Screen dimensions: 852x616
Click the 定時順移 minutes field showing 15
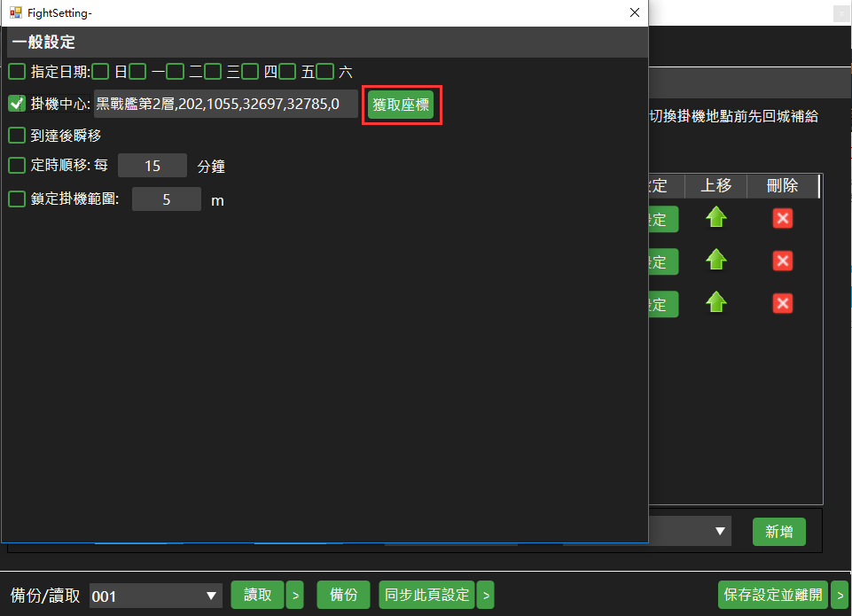pos(152,166)
